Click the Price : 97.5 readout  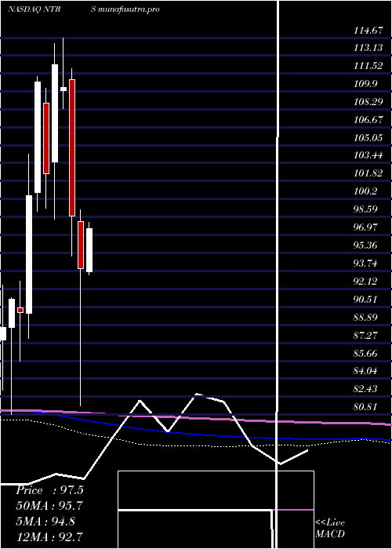pyautogui.click(x=49, y=490)
